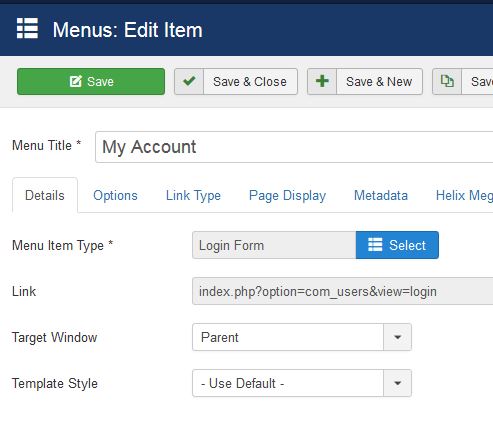Open the Page Display tab
Image resolution: width=493 pixels, height=434 pixels.
[287, 195]
